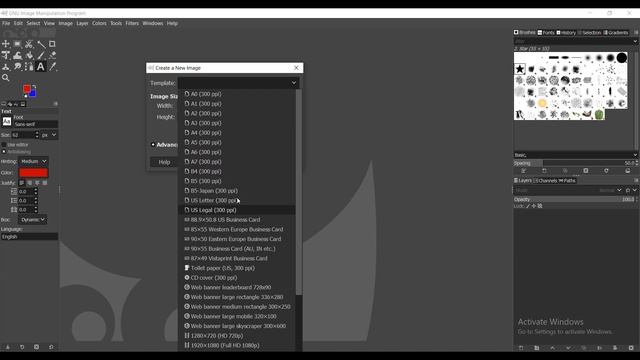This screenshot has width=640, height=360.
Task: Save tool preset icon at bottom left
Action: (8, 347)
